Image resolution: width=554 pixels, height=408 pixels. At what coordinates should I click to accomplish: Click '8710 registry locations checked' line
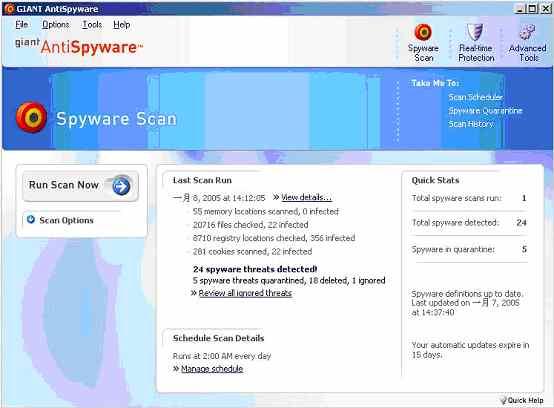[274, 238]
